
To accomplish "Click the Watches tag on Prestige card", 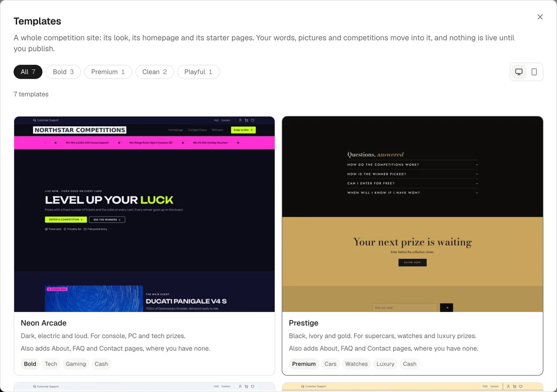I will click(x=356, y=364).
